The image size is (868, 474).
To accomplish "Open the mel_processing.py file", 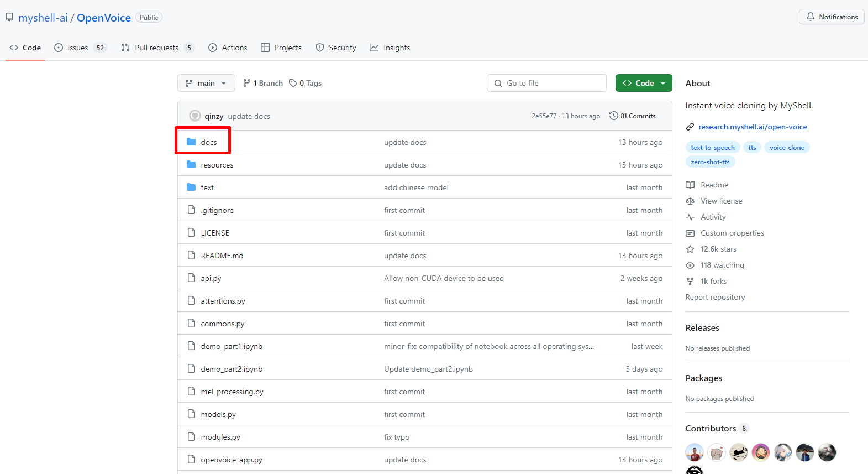I will tap(232, 392).
